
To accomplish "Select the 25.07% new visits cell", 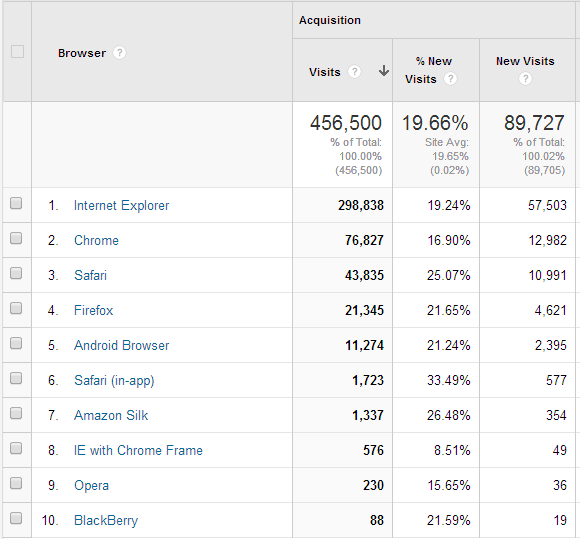I will coord(449,275).
